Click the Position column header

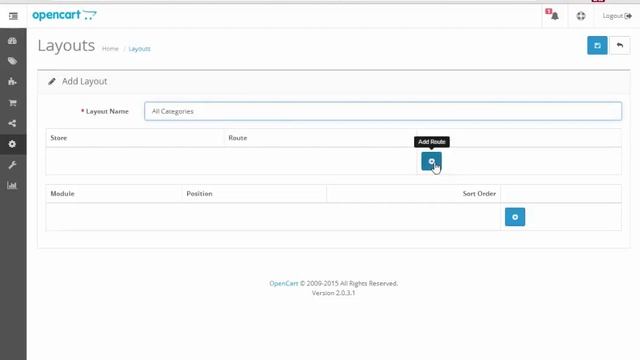point(199,193)
